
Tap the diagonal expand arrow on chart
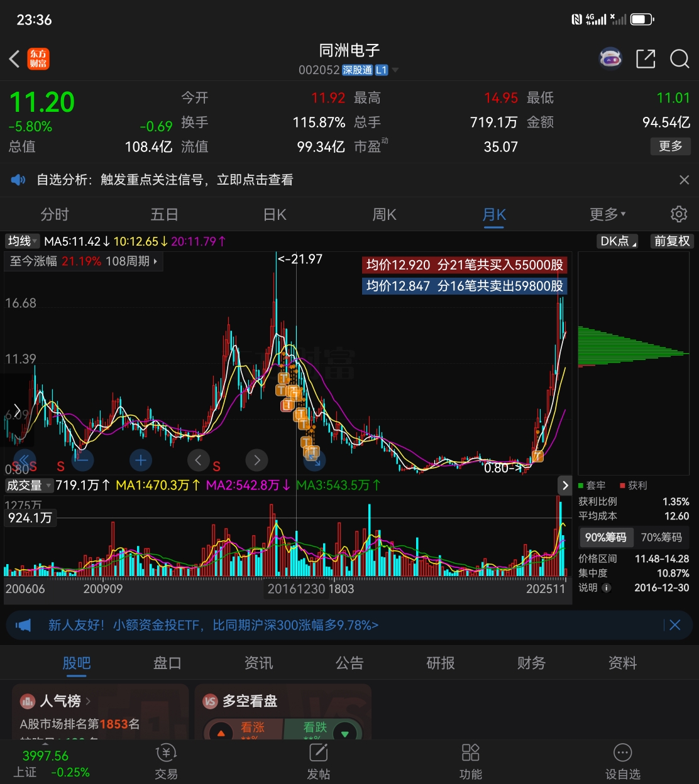[314, 461]
